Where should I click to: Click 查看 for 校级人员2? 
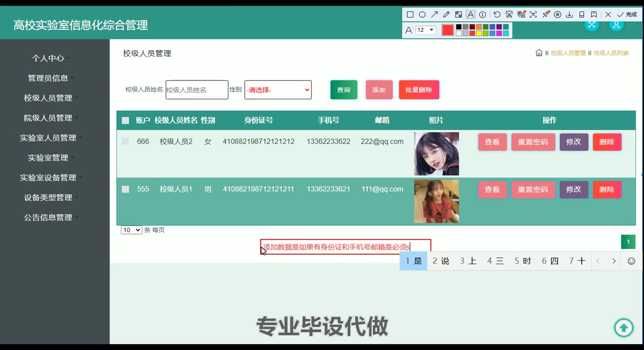(492, 142)
